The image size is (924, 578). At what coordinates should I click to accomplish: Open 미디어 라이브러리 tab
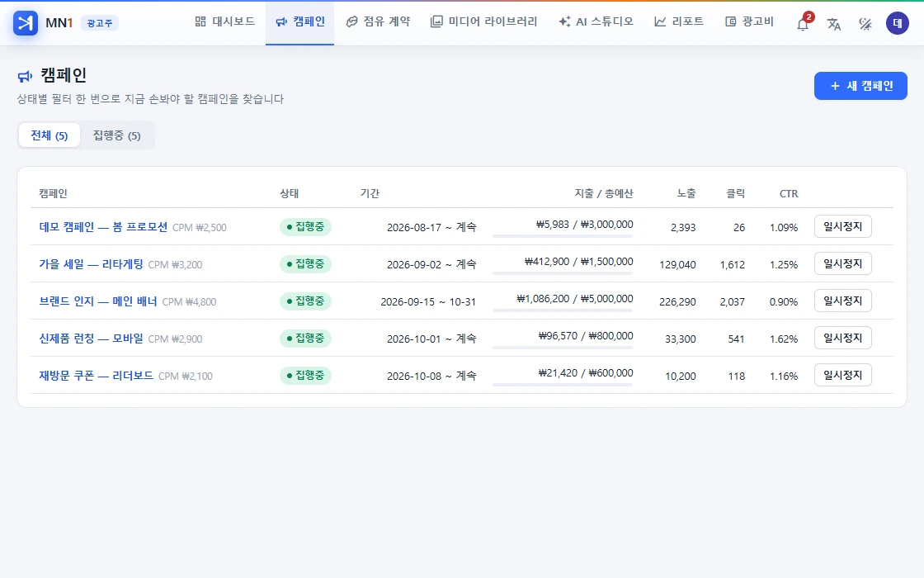pos(483,21)
